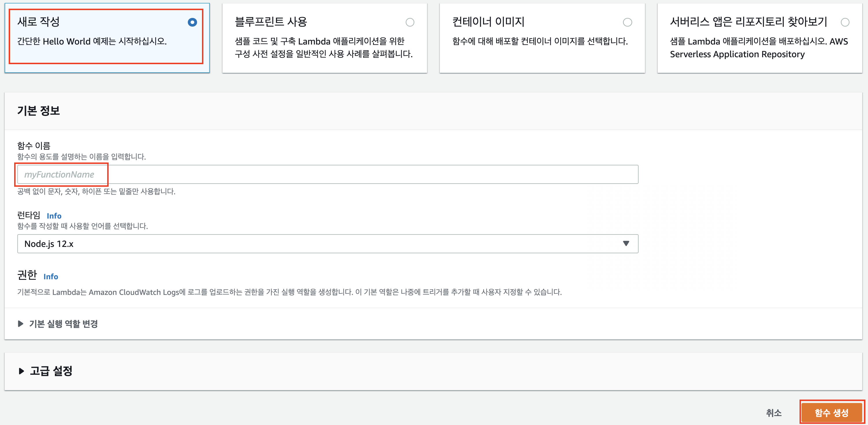Expand the 고급 설정 section
The width and height of the screenshot is (868, 425).
pos(45,371)
